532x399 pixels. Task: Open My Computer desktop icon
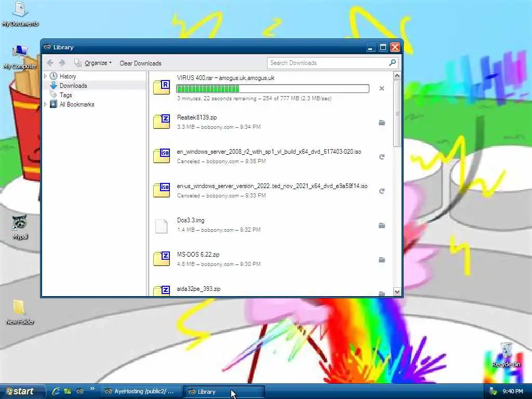(x=20, y=57)
